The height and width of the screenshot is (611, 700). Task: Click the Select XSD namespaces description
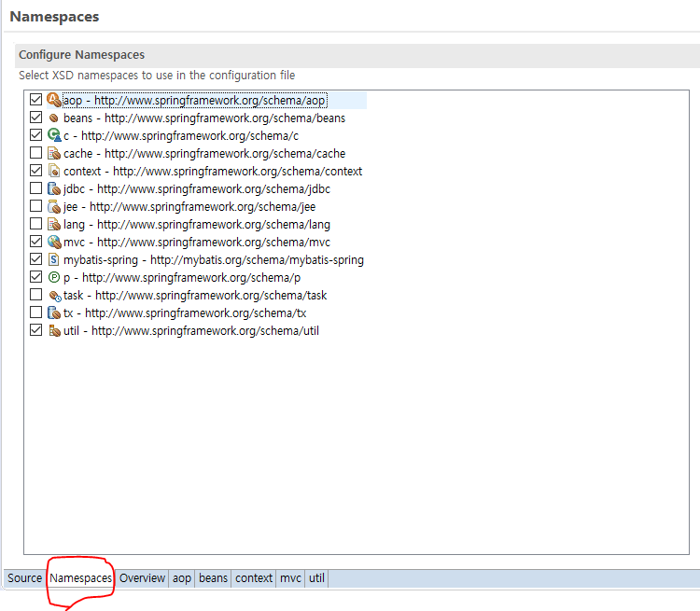[x=157, y=75]
